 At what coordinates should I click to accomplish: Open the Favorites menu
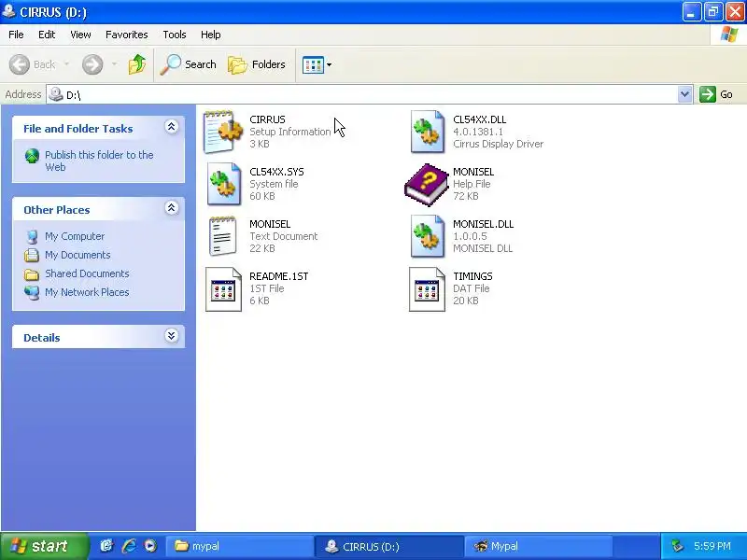[x=127, y=35]
